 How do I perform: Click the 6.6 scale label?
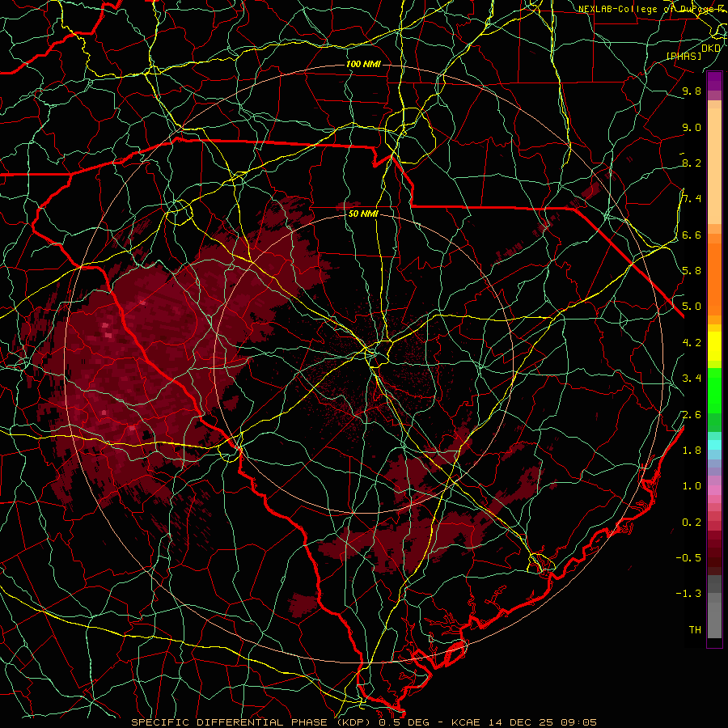[x=692, y=235]
